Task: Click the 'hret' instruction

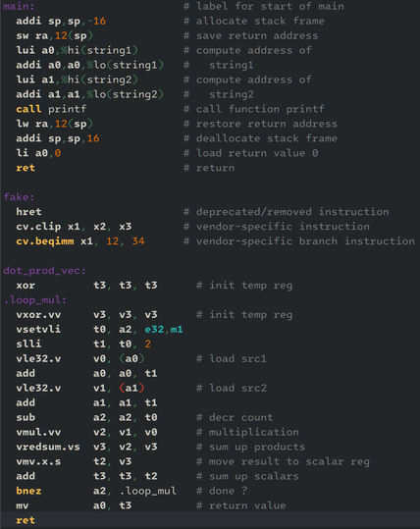Action: (28, 212)
